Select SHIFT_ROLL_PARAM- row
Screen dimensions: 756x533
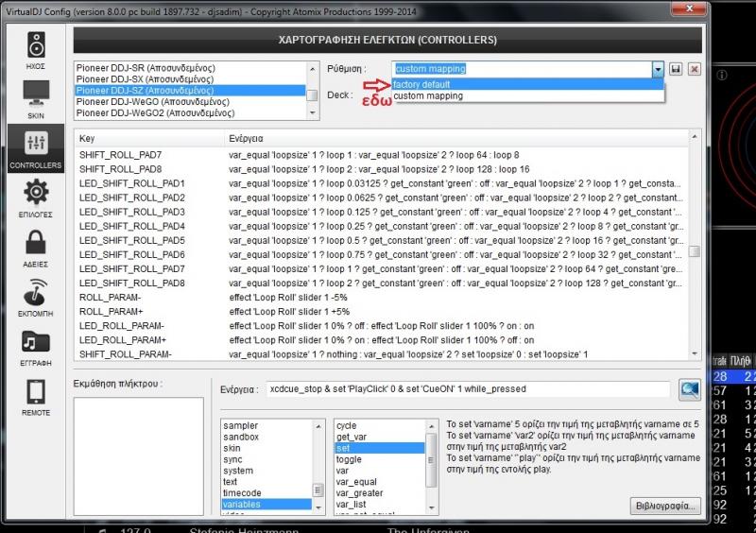click(381, 354)
